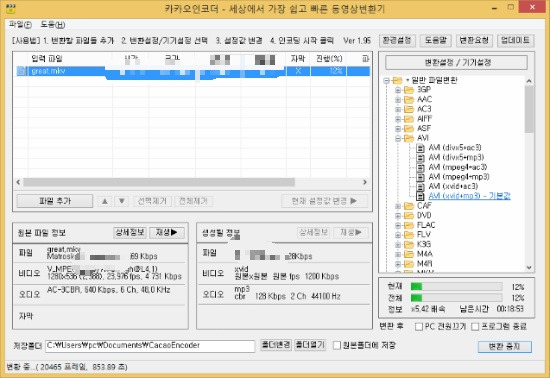The width and height of the screenshot is (550, 378).
Task: Click the M4R folder icon
Action: tap(409, 264)
